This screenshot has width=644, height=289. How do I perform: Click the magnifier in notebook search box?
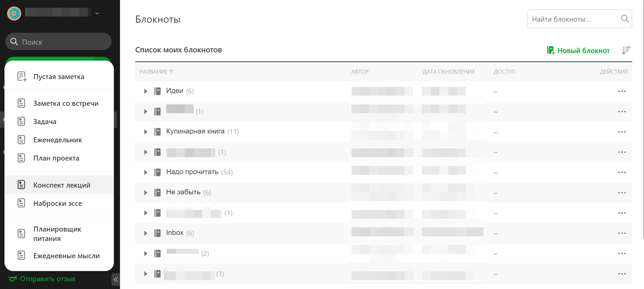click(625, 19)
